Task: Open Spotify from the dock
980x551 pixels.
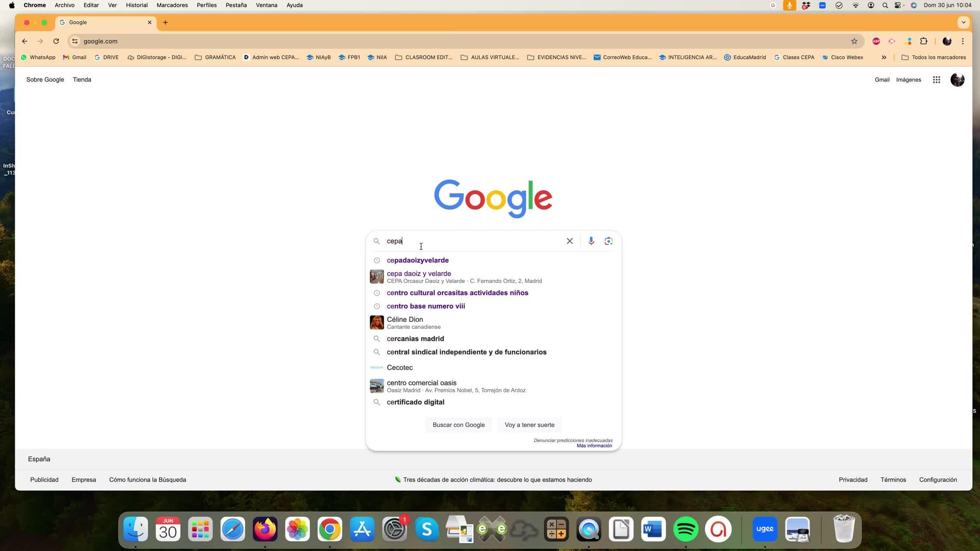Action: pos(686,529)
